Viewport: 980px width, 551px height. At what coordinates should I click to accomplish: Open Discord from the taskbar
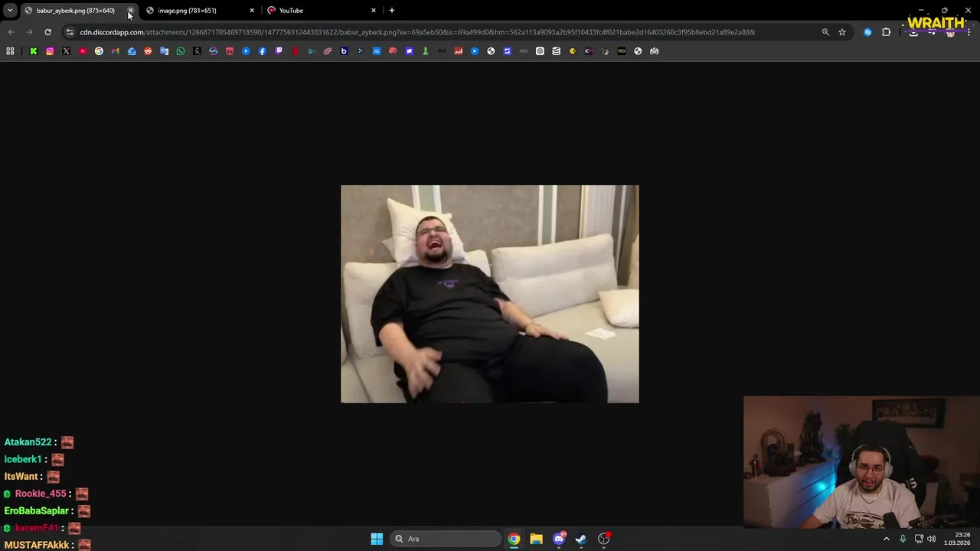(559, 539)
